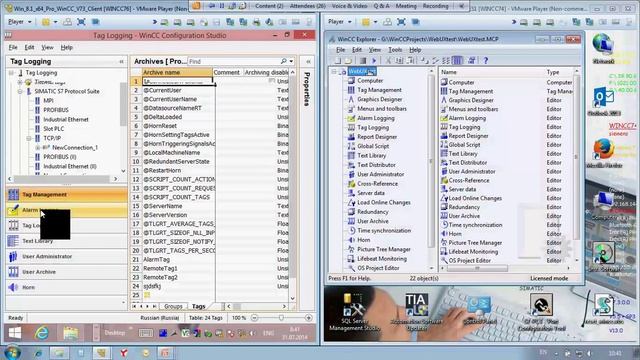This screenshot has width=640, height=360.
Task: Open the left VMware Player dropdown menu
Action: 20,22
